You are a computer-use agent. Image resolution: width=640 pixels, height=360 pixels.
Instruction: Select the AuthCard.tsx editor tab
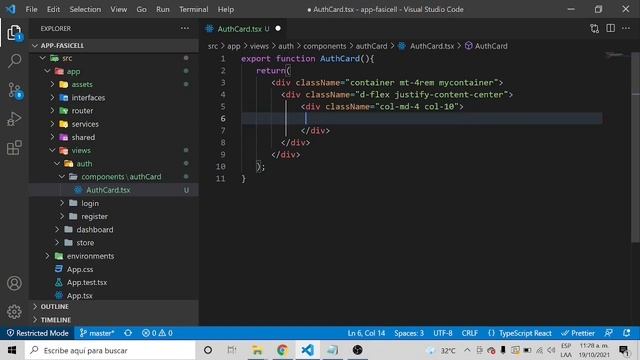pos(243,29)
